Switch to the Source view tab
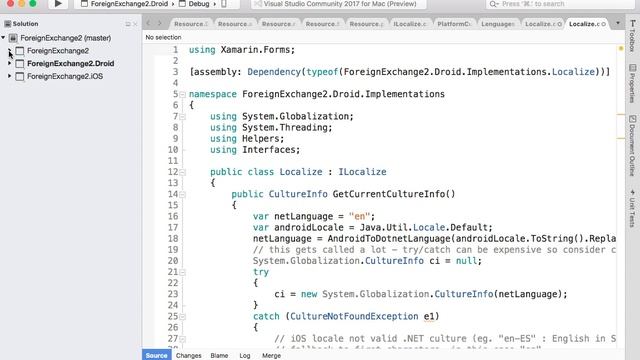 [x=156, y=355]
